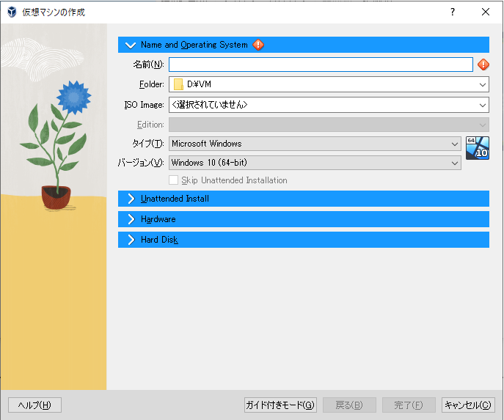Toggle Skip Unattended Installation checkbox
Viewport: 504px width, 420px height.
tap(174, 180)
